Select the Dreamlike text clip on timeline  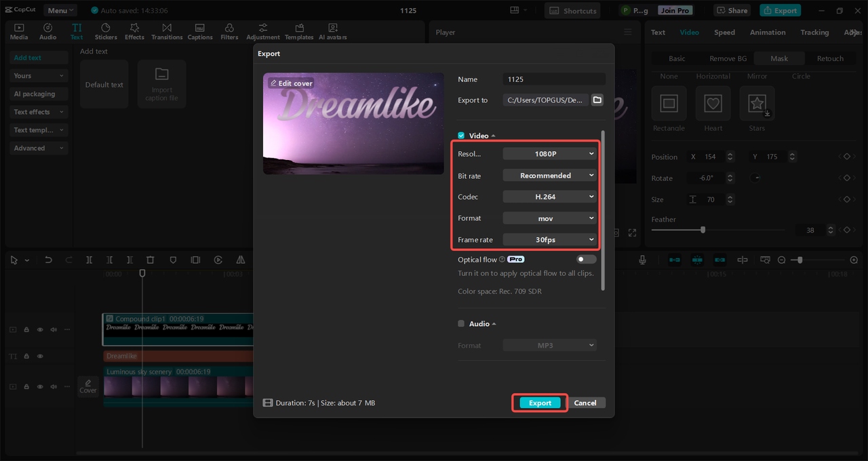178,356
